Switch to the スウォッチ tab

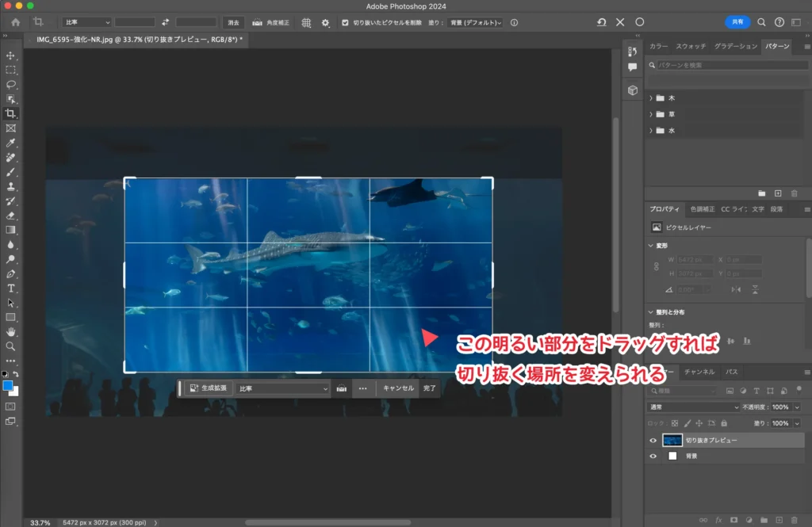[x=691, y=47]
